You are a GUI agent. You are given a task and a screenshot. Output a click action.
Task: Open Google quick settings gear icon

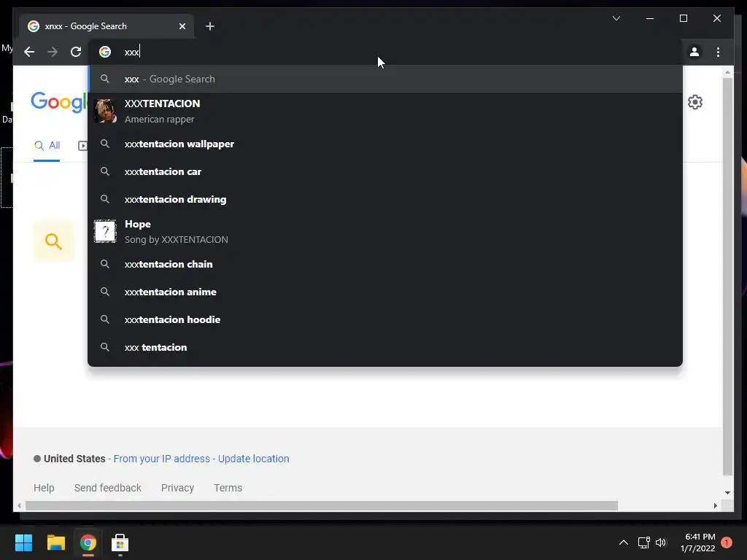(x=695, y=102)
